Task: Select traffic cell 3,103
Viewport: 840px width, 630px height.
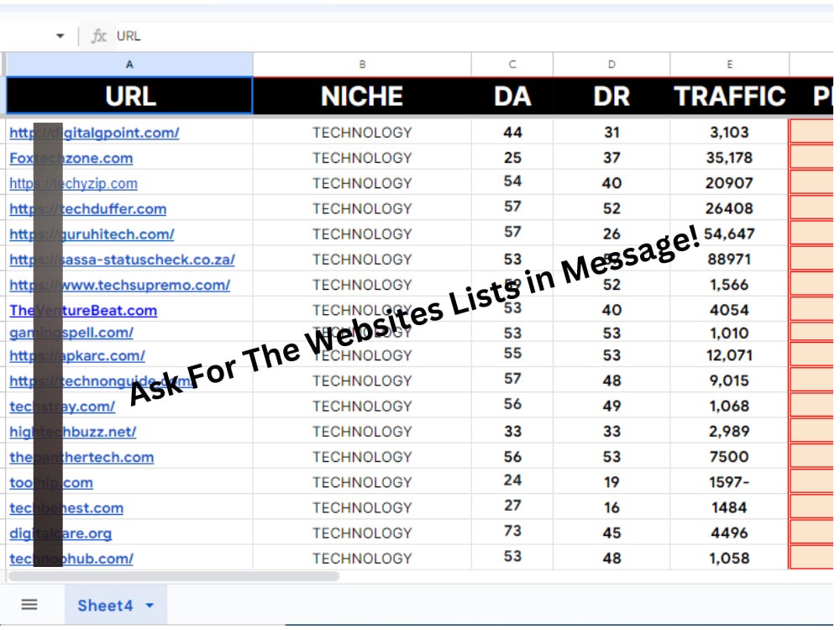Action: (x=729, y=132)
